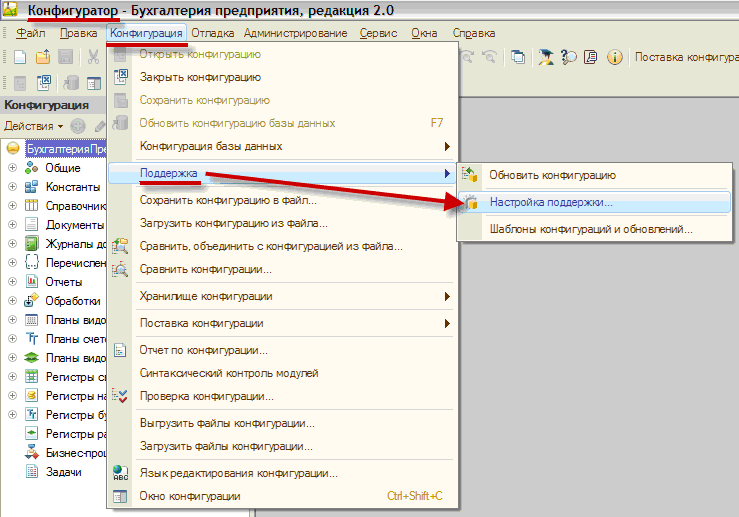739x517 pixels.
Task: Expand the Справочники tree node
Action: [x=13, y=206]
